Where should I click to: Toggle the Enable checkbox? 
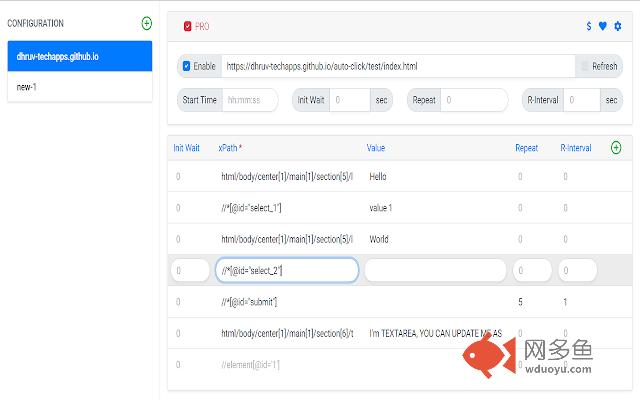tap(187, 66)
